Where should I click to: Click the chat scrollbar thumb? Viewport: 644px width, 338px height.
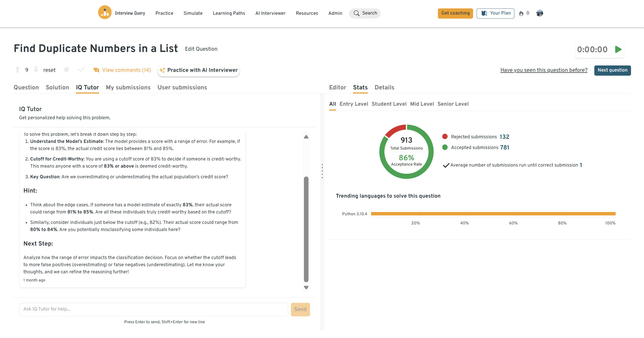pyautogui.click(x=306, y=229)
